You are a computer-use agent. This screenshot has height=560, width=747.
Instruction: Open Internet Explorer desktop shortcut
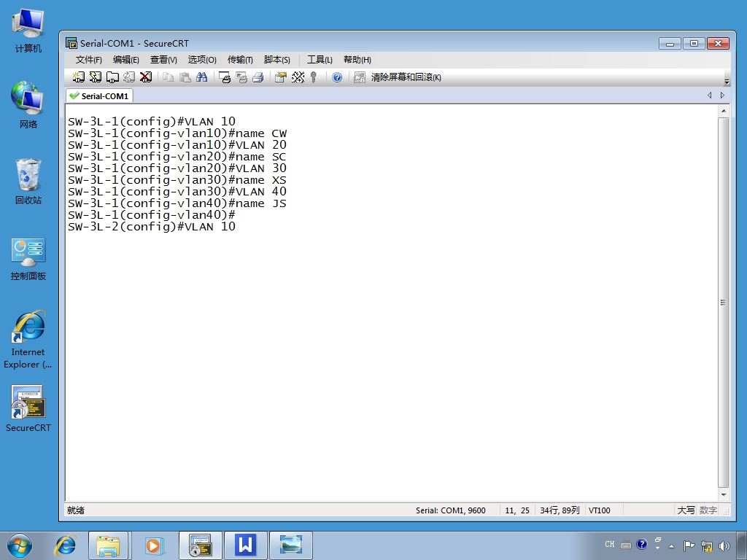[28, 340]
